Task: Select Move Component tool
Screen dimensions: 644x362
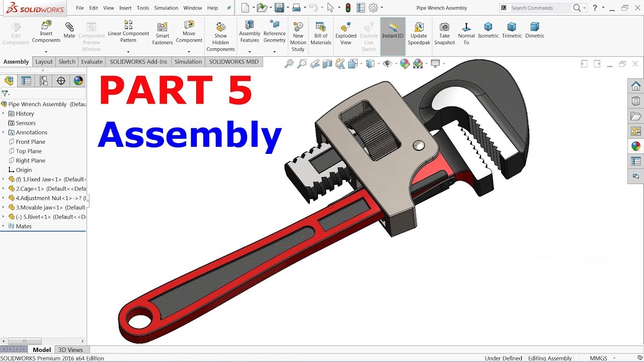Action: click(189, 31)
